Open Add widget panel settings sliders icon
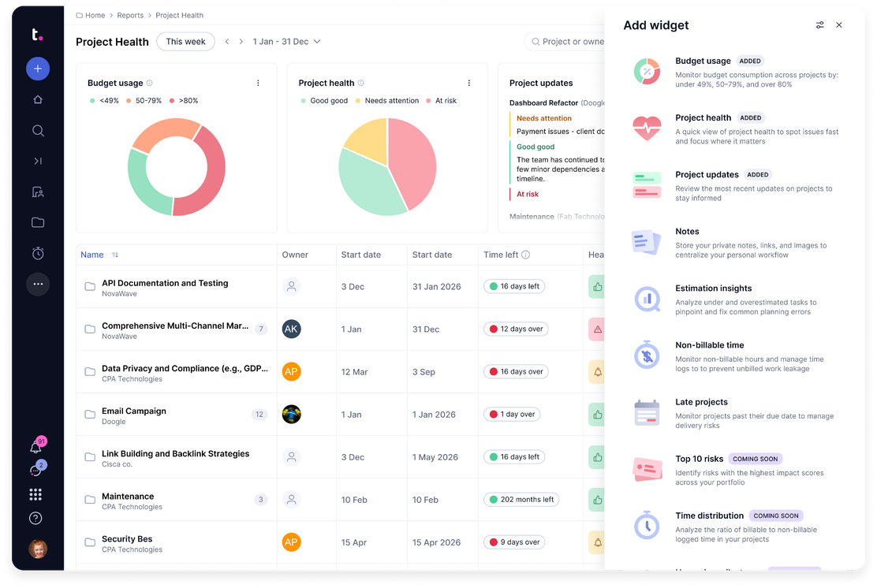The image size is (877, 588). tap(820, 25)
